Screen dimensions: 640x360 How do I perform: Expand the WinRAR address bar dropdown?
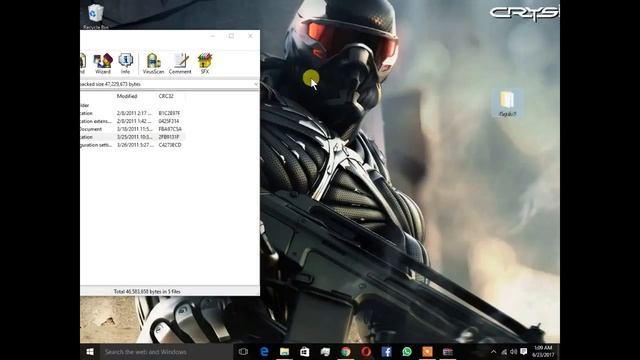click(256, 84)
